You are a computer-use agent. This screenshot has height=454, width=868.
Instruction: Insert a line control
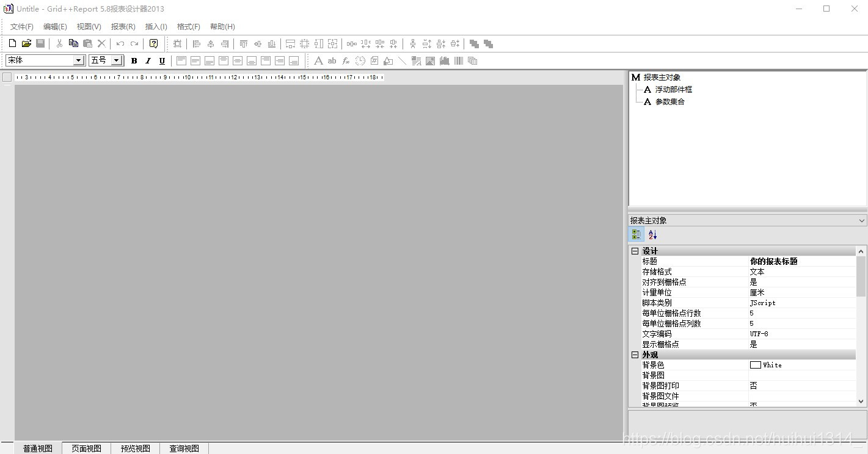(x=402, y=60)
